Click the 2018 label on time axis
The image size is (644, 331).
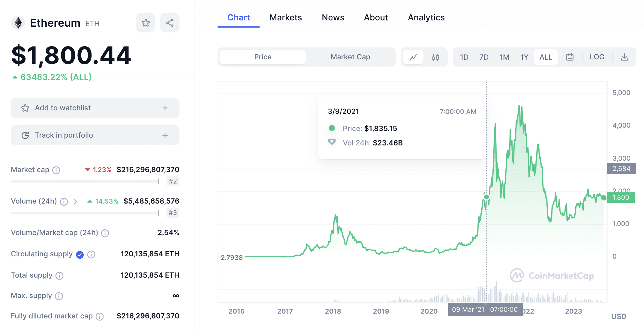tap(333, 311)
